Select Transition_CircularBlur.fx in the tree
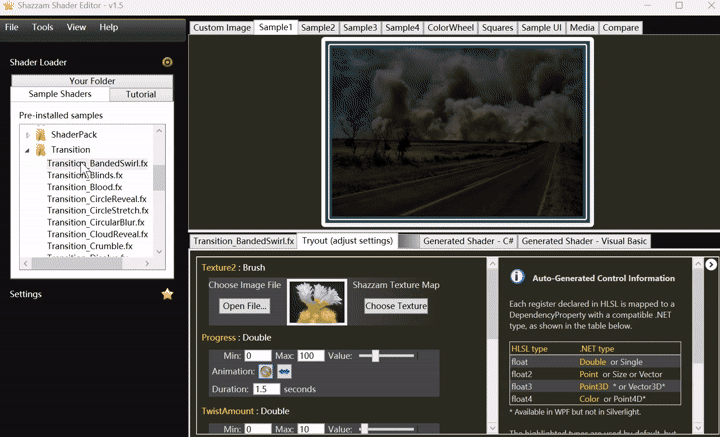Viewport: 720px width, 437px height. click(x=96, y=223)
